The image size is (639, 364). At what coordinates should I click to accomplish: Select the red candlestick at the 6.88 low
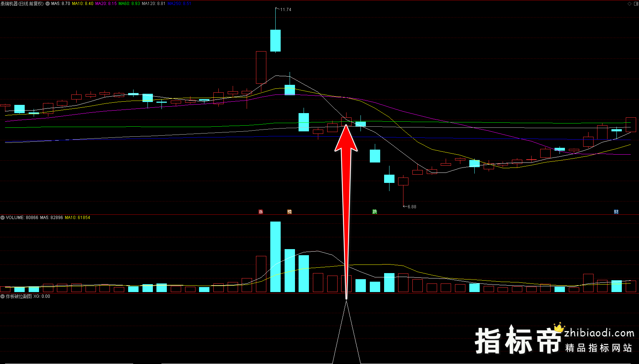click(403, 181)
